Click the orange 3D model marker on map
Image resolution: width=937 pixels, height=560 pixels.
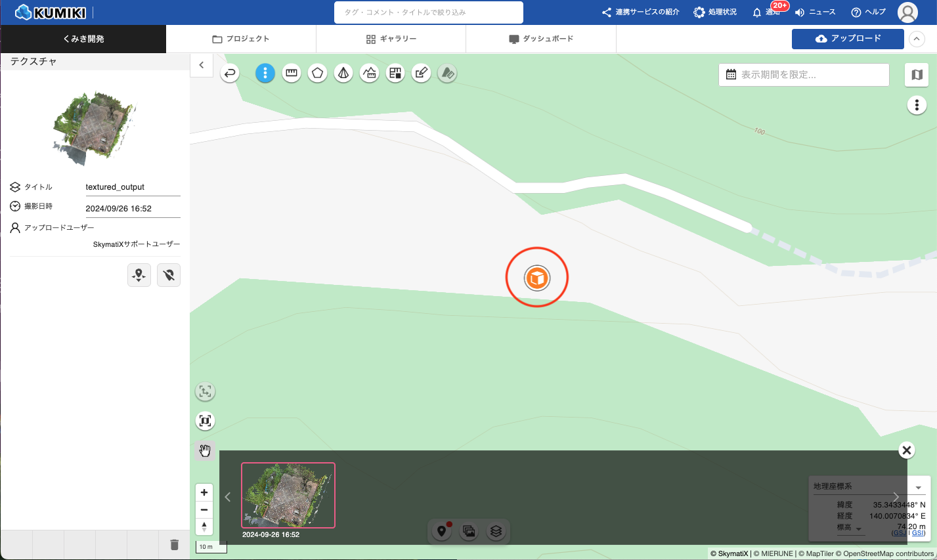point(536,278)
